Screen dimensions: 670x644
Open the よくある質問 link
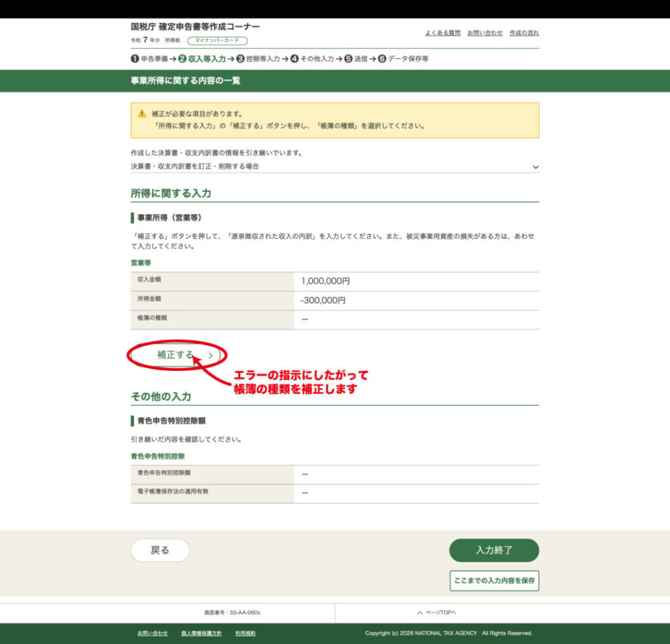tap(442, 33)
